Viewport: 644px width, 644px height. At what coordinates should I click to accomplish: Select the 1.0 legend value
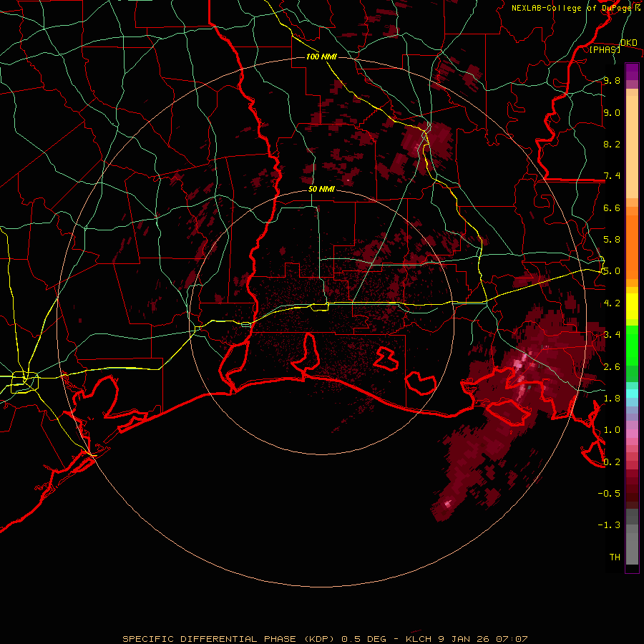(x=612, y=430)
